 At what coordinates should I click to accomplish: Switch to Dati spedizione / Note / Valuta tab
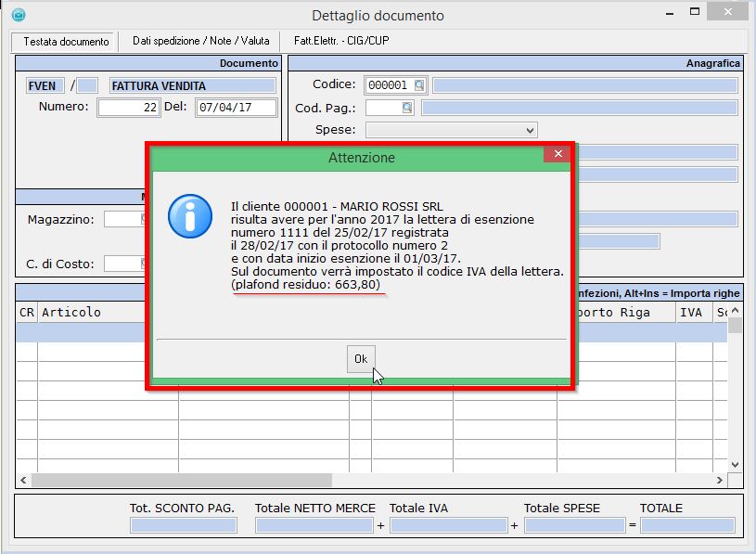(200, 41)
